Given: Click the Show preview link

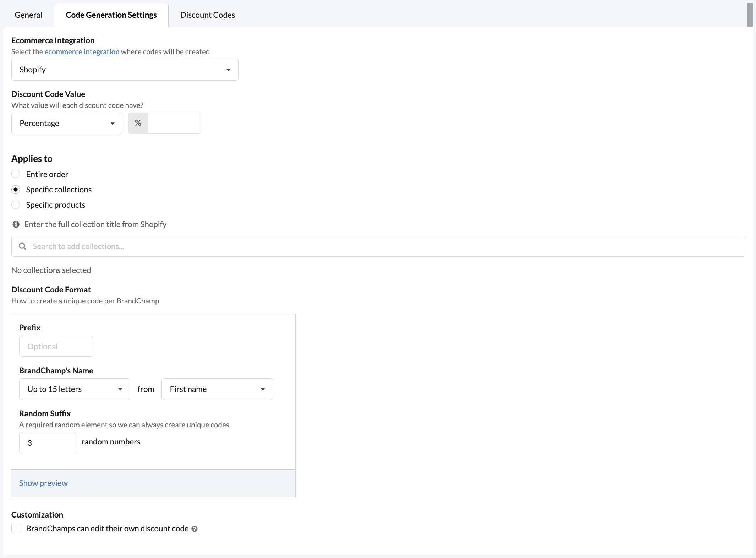Looking at the screenshot, I should (43, 483).
